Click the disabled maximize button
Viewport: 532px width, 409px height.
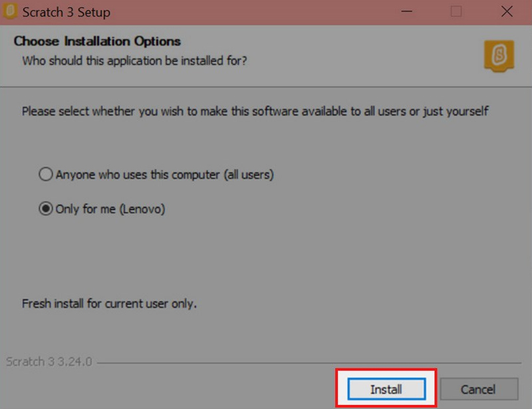coord(456,12)
